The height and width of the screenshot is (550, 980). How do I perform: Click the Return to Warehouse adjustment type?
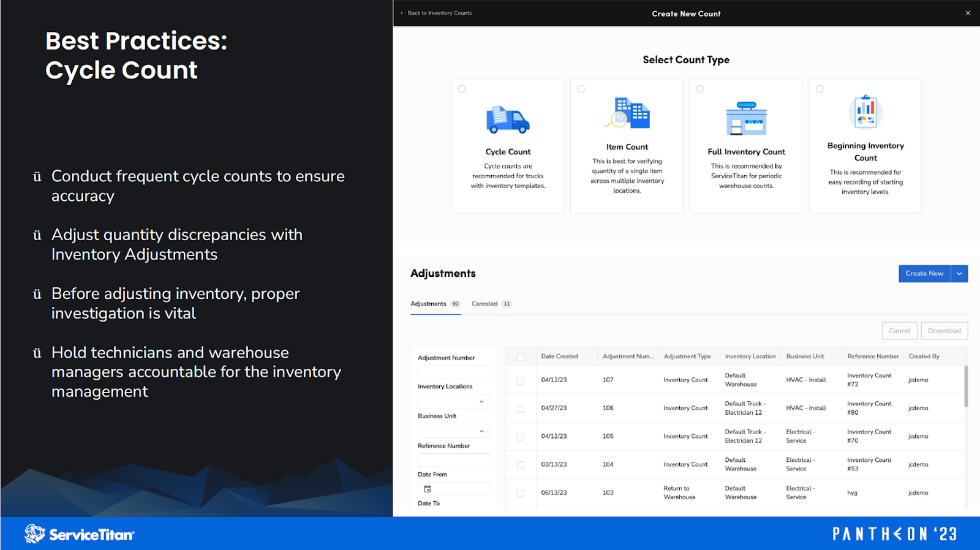pyautogui.click(x=679, y=492)
